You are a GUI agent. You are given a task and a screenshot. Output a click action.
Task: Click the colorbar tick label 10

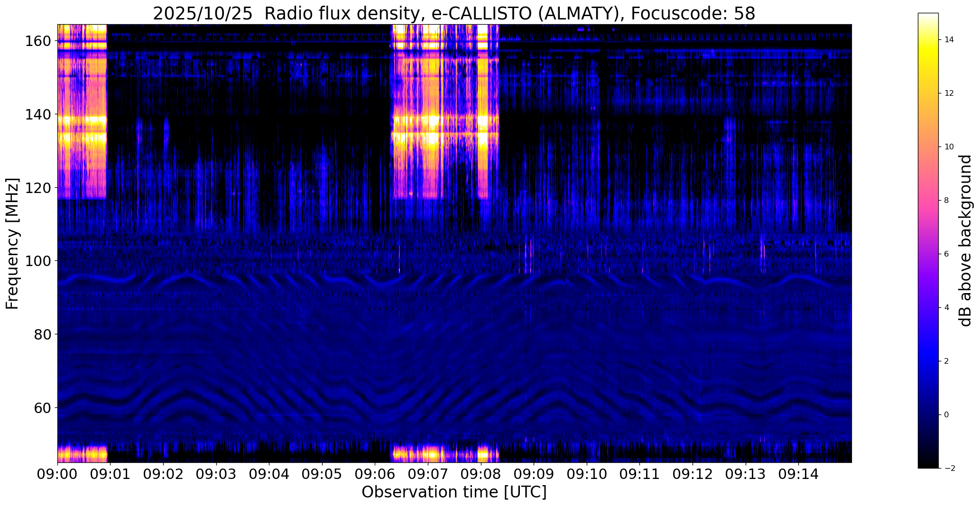pyautogui.click(x=949, y=147)
